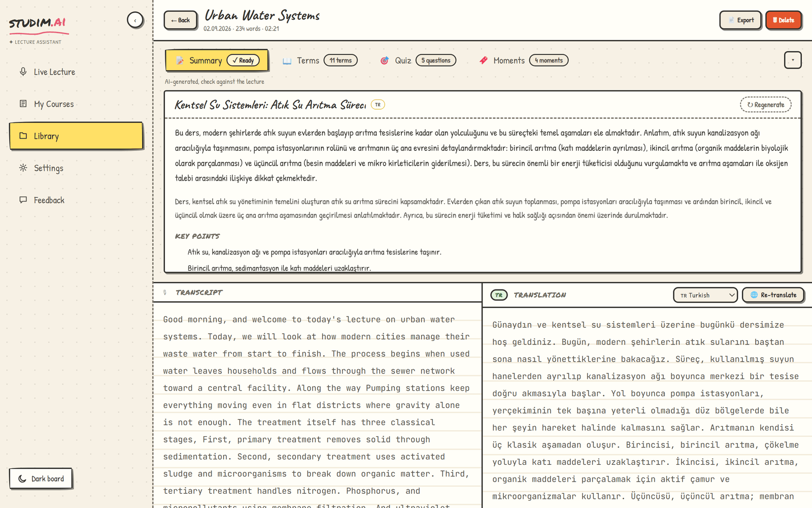Click Re-translate button
The width and height of the screenshot is (812, 508).
(773, 295)
